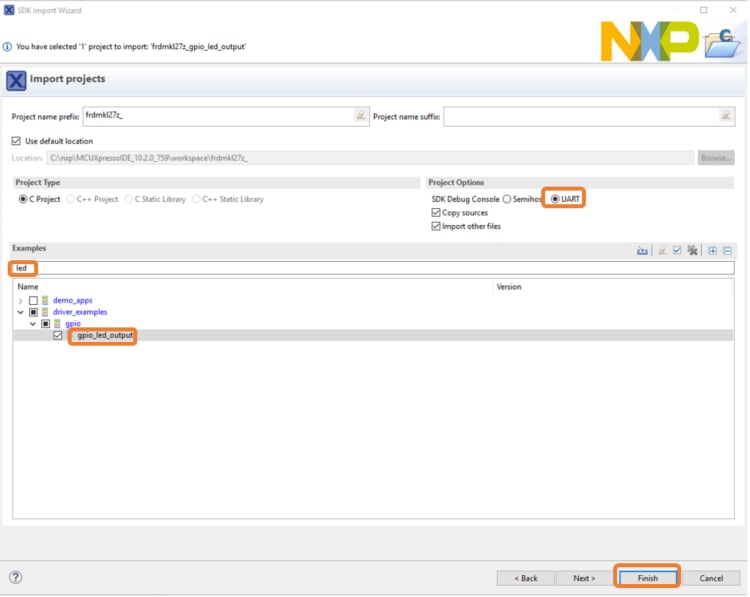750x597 pixels.
Task: Uncheck the Use default location checkbox
Action: [16, 141]
